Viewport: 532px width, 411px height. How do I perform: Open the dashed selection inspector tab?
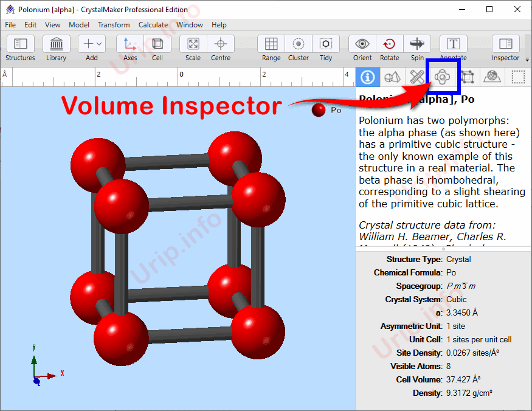click(x=518, y=77)
